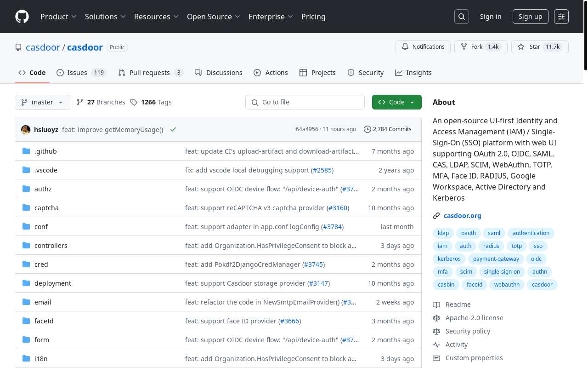Switch to the Issues tab
Viewport: 588px width, 368px height.
coord(77,73)
